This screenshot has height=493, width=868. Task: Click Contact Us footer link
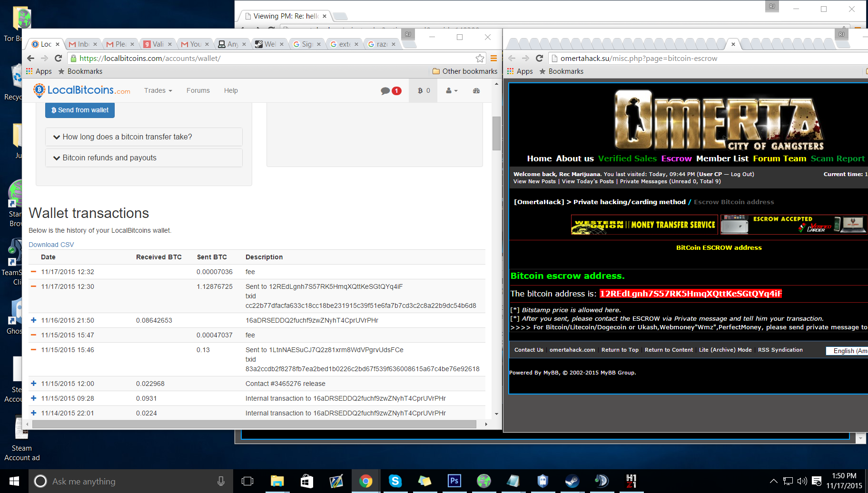[x=529, y=350]
